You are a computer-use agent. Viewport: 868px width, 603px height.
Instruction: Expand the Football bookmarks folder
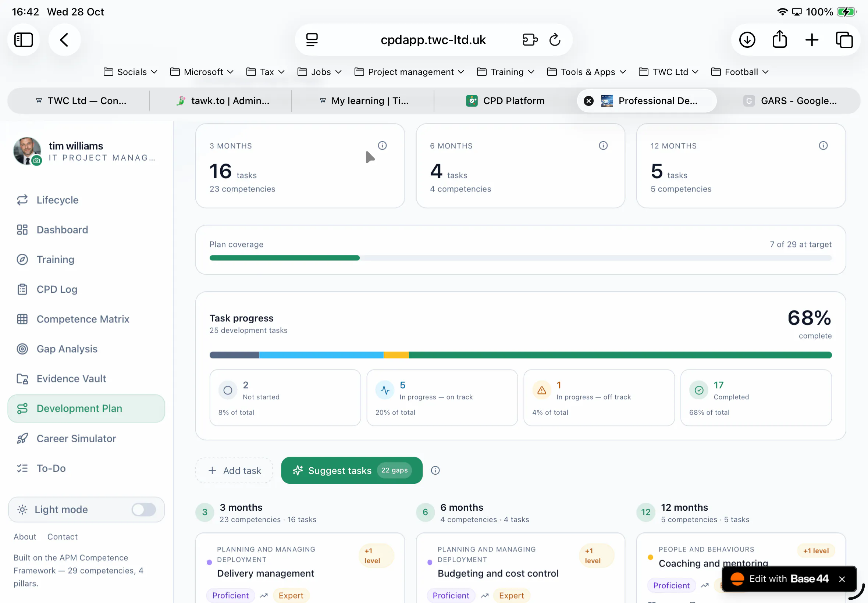point(740,72)
